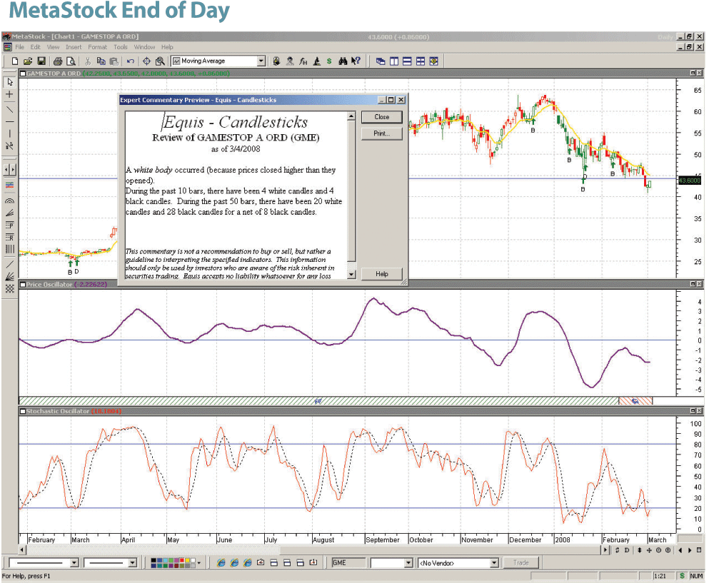The width and height of the screenshot is (714, 588).
Task: Click the copy icon in the toolbar
Action: tap(101, 61)
